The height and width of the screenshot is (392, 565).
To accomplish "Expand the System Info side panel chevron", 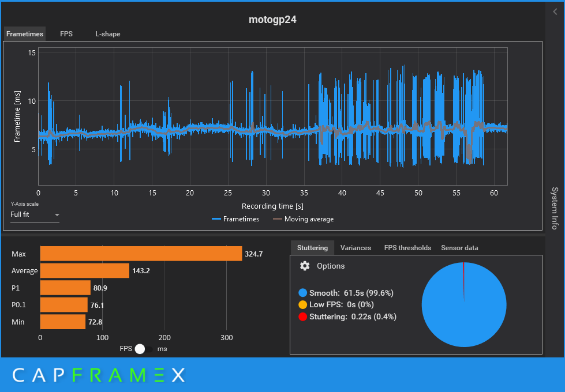I will 555,12.
